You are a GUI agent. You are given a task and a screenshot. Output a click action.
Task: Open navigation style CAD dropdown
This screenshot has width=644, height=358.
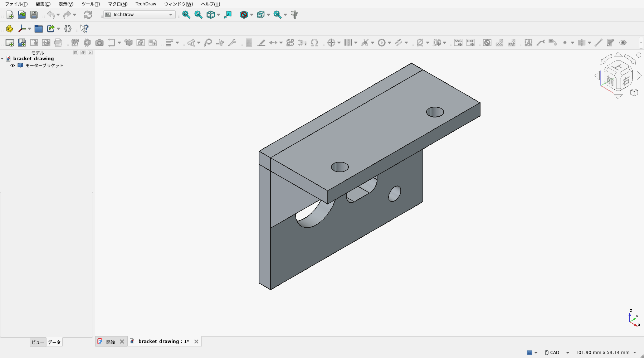(x=567, y=353)
